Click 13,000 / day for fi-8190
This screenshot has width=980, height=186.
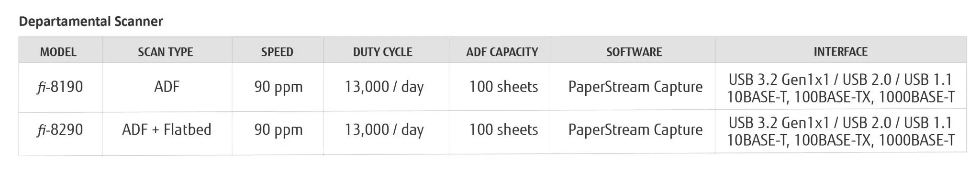click(x=384, y=87)
